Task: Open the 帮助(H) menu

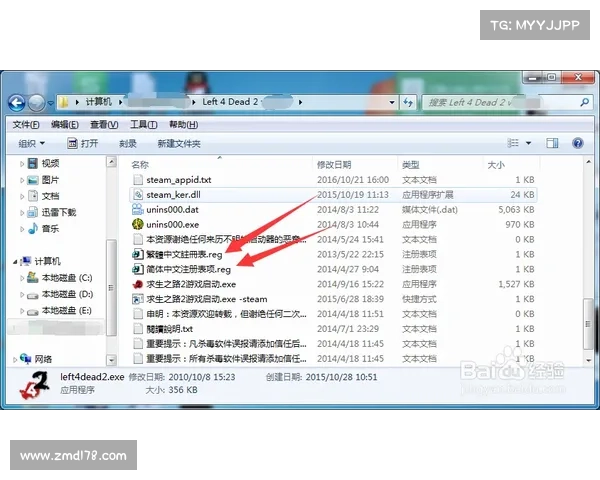Action: pyautogui.click(x=184, y=124)
